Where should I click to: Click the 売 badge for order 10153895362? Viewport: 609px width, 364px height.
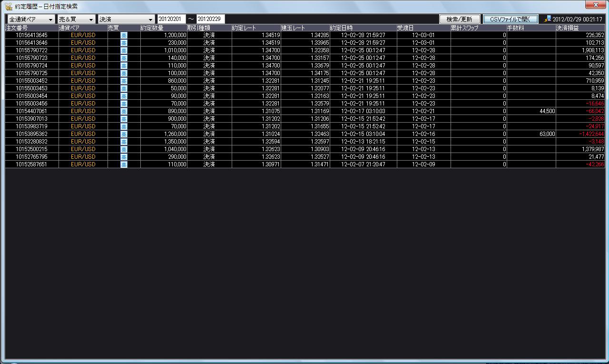(124, 134)
